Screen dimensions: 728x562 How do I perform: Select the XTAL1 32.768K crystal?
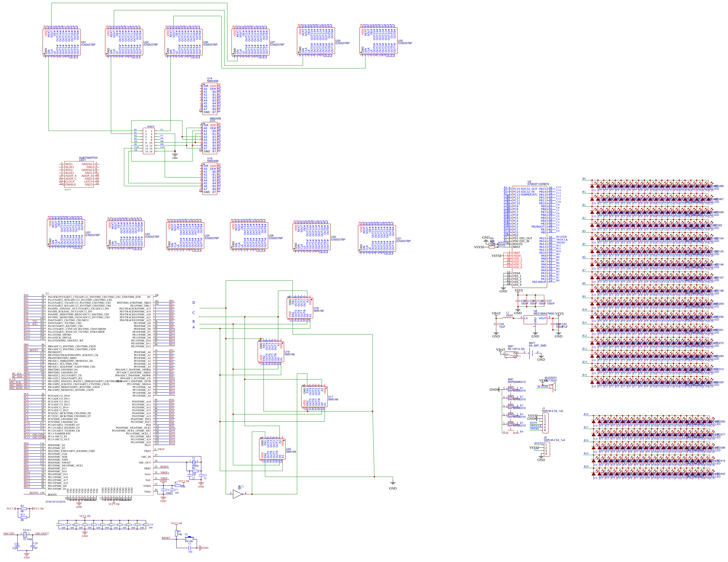click(25, 535)
